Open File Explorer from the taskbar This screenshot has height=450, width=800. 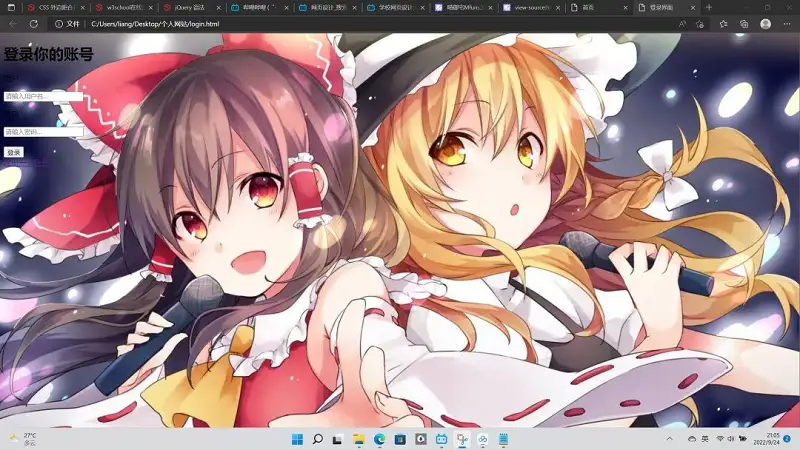359,439
